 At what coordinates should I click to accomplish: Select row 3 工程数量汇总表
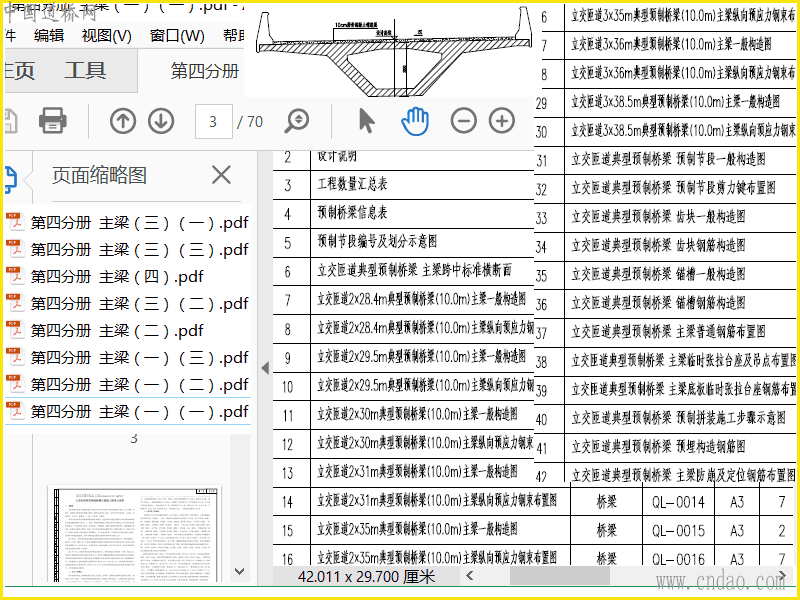pyautogui.click(x=403, y=185)
